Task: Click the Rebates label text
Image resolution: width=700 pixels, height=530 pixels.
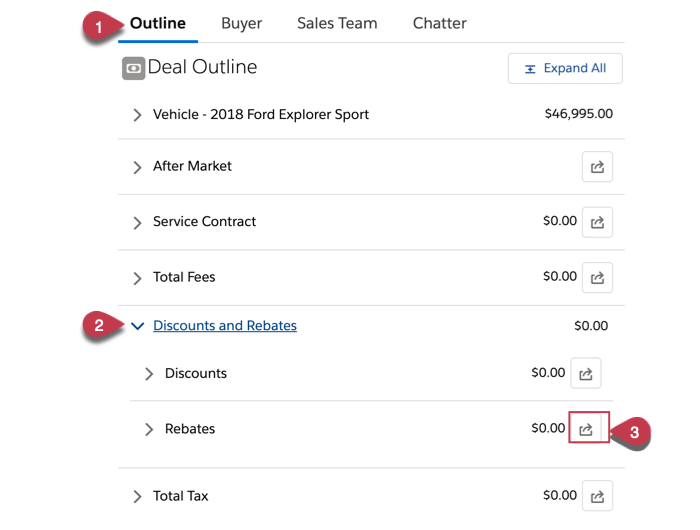Action: tap(190, 429)
